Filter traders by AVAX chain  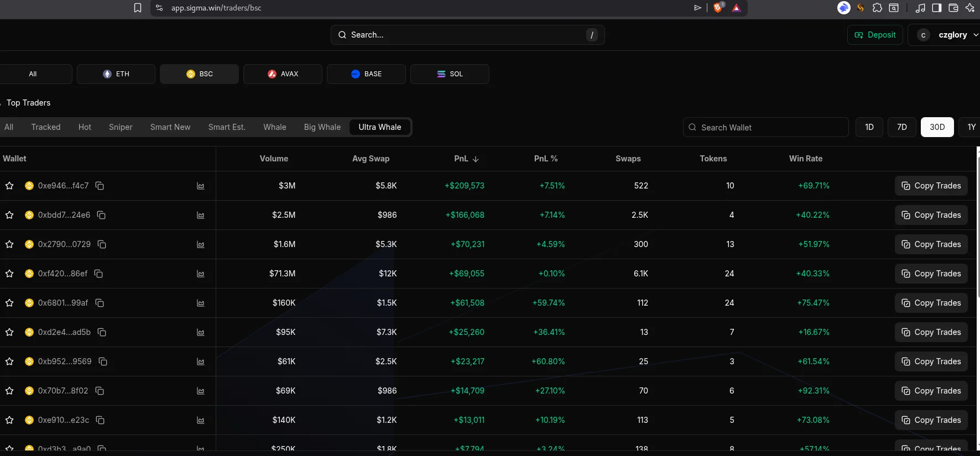pyautogui.click(x=283, y=74)
